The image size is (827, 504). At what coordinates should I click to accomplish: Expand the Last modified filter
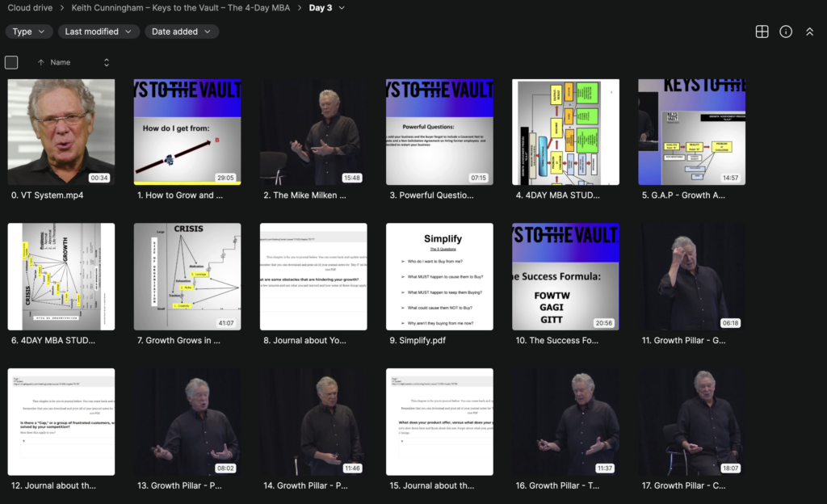click(99, 31)
